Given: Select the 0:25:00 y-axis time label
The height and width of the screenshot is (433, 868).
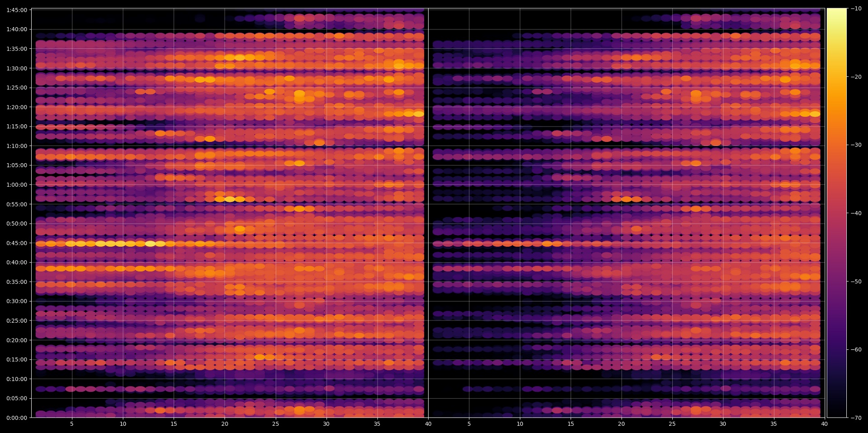Looking at the screenshot, I should [17, 321].
